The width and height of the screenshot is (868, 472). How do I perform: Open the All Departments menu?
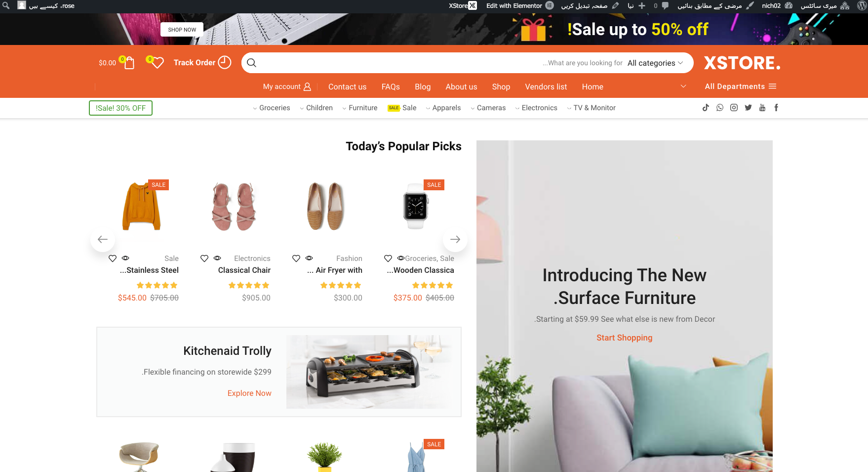(x=741, y=86)
